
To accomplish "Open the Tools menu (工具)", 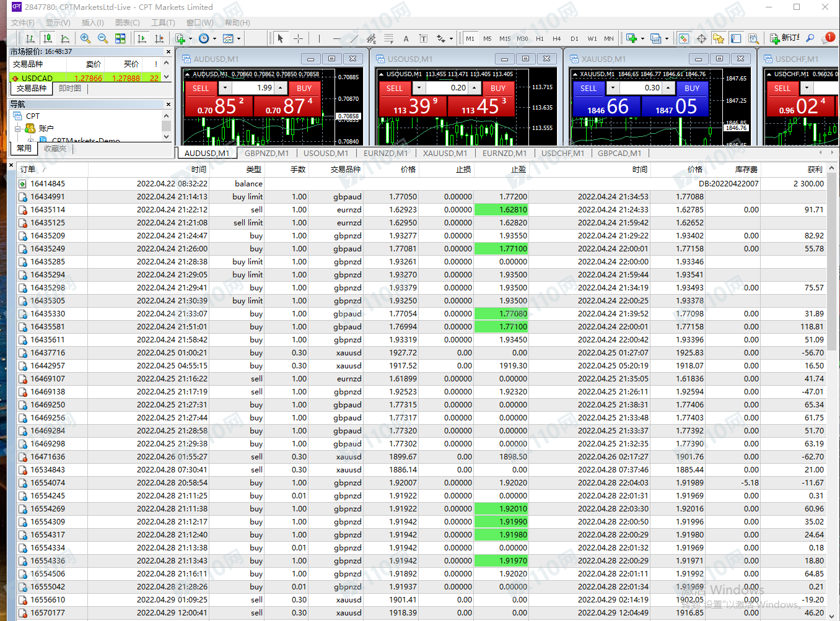I will point(163,22).
